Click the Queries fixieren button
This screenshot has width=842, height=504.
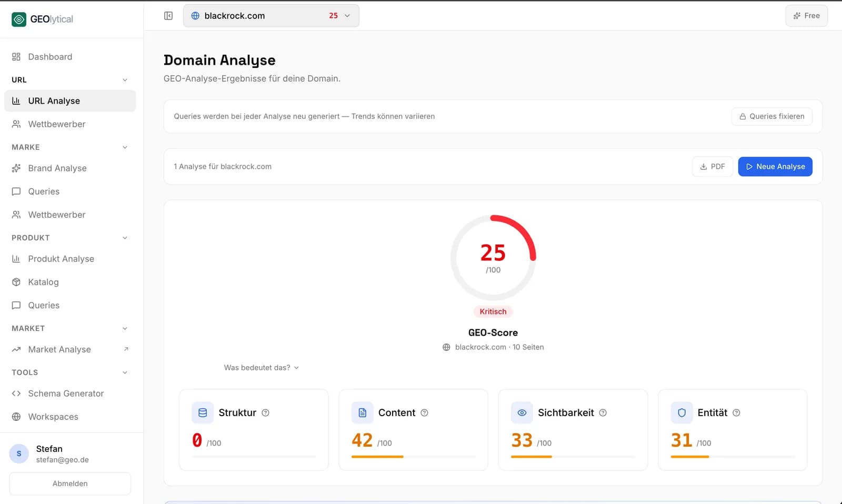point(772,116)
